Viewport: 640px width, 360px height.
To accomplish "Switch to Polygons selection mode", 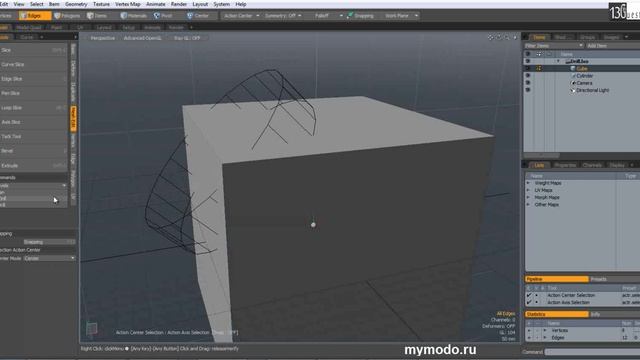I will point(67,16).
